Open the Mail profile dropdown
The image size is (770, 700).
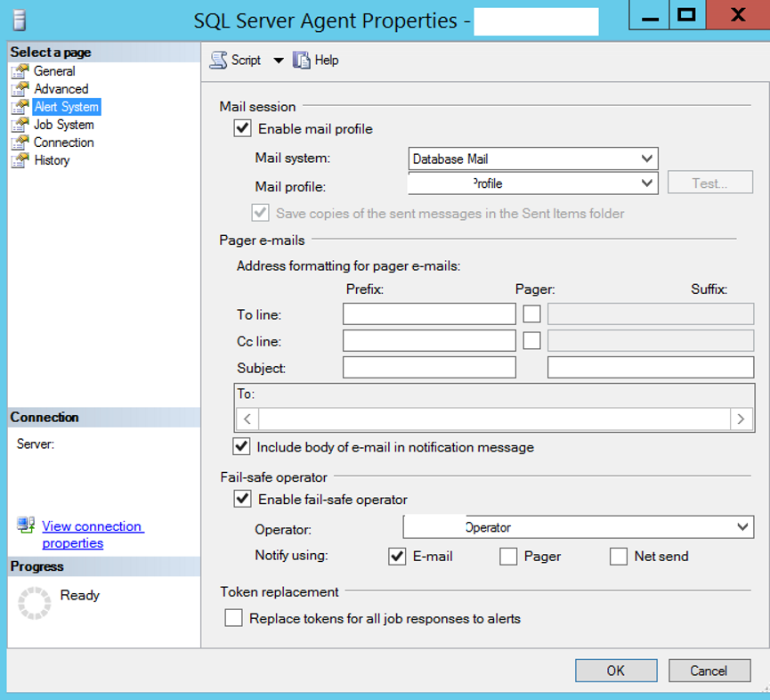533,183
